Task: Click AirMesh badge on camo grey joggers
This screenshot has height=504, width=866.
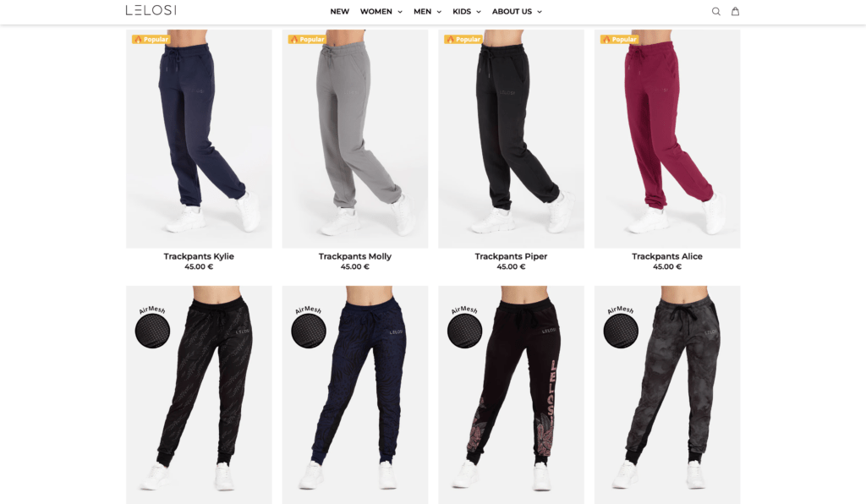Action: (x=621, y=326)
